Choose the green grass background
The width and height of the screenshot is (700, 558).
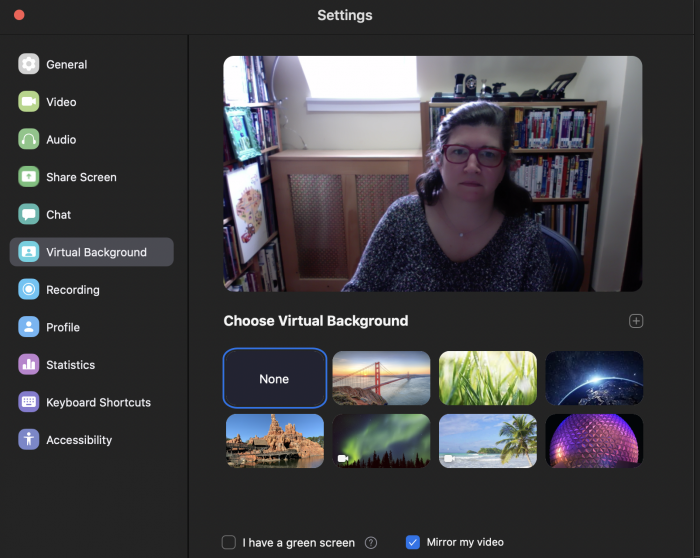click(488, 378)
